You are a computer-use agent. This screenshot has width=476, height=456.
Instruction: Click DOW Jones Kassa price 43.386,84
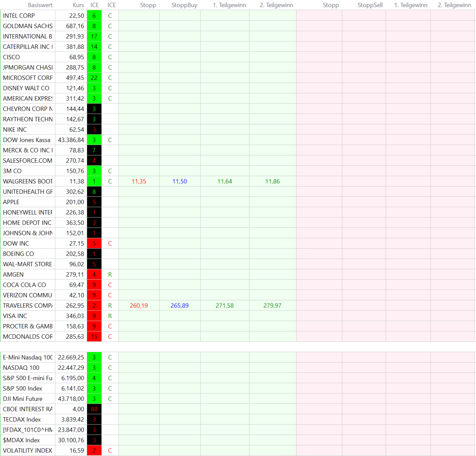71,140
